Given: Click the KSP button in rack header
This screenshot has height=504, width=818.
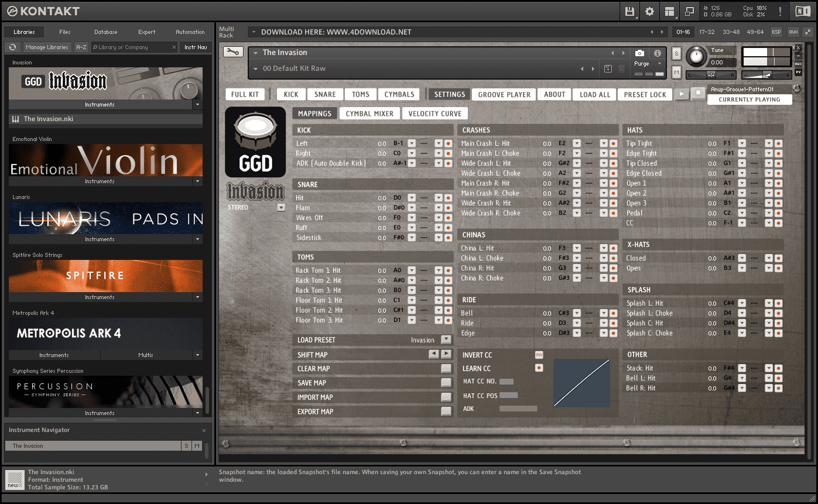Looking at the screenshot, I should tap(776, 32).
